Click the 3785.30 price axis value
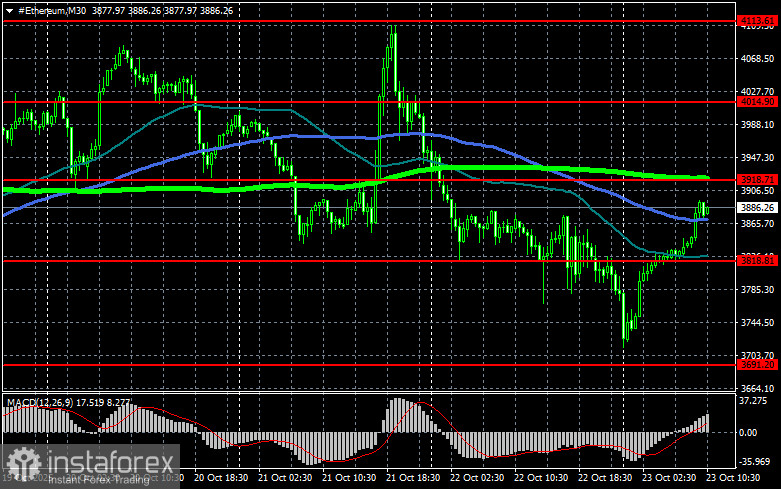Screen dimensions: 781x489 click(757, 289)
